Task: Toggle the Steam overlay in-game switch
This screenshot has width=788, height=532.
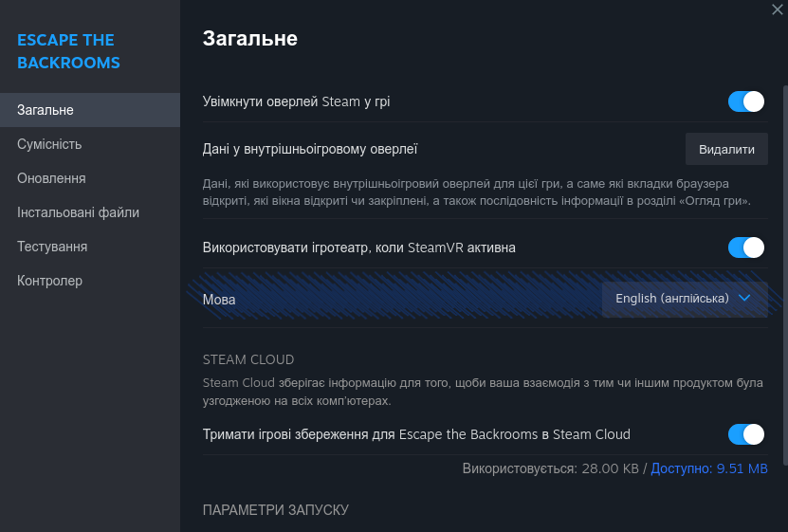Action: 745,101
